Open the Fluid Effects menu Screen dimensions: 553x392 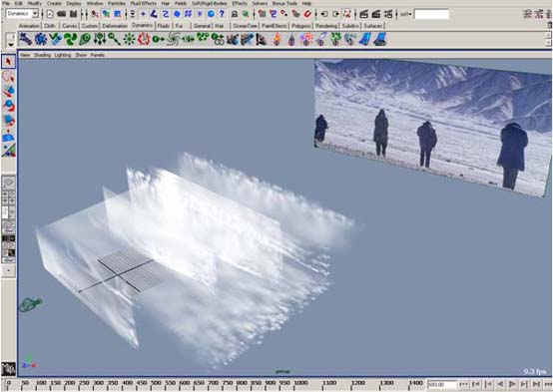click(x=143, y=3)
